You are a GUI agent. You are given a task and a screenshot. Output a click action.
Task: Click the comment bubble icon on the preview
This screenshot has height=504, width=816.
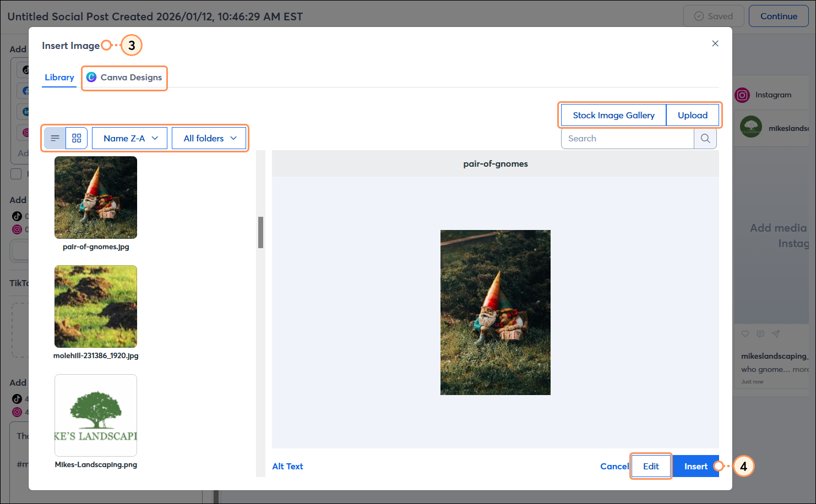point(760,333)
